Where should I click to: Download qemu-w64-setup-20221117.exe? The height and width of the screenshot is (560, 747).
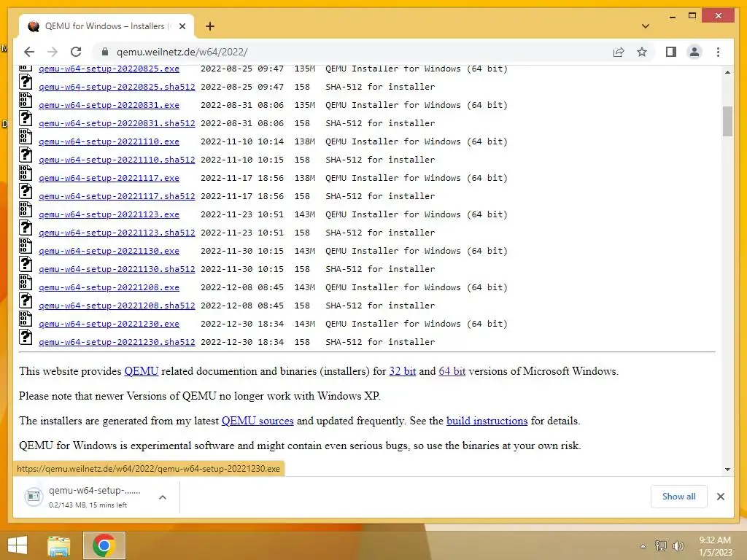(x=109, y=178)
